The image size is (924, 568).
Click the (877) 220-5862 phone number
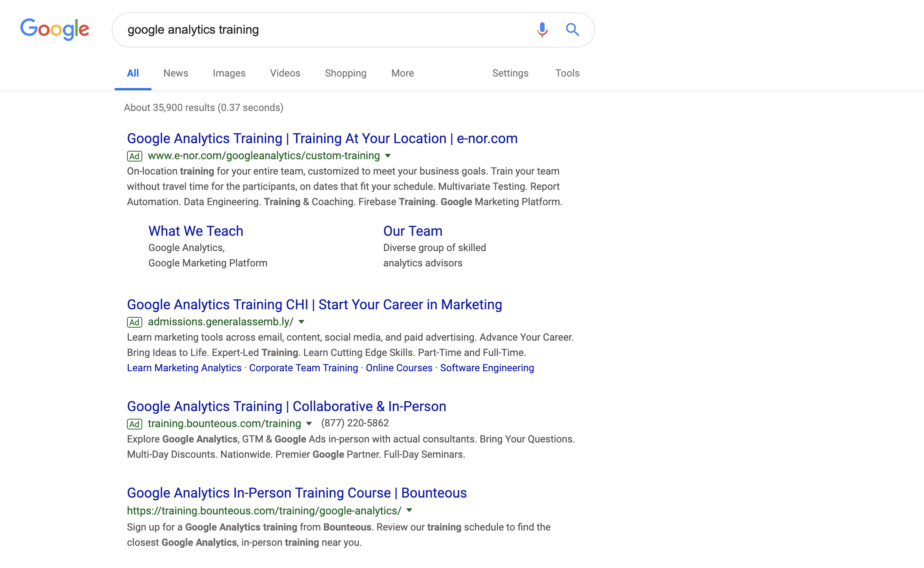[355, 423]
